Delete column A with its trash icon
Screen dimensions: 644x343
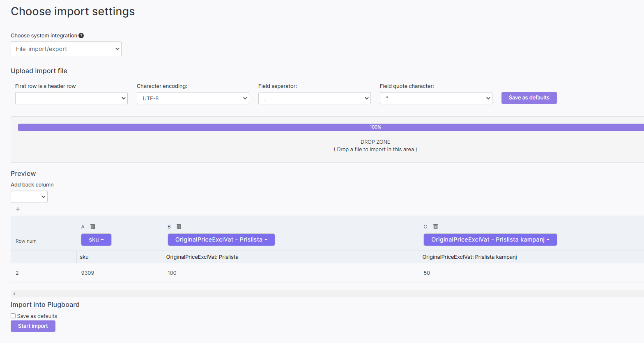click(93, 227)
